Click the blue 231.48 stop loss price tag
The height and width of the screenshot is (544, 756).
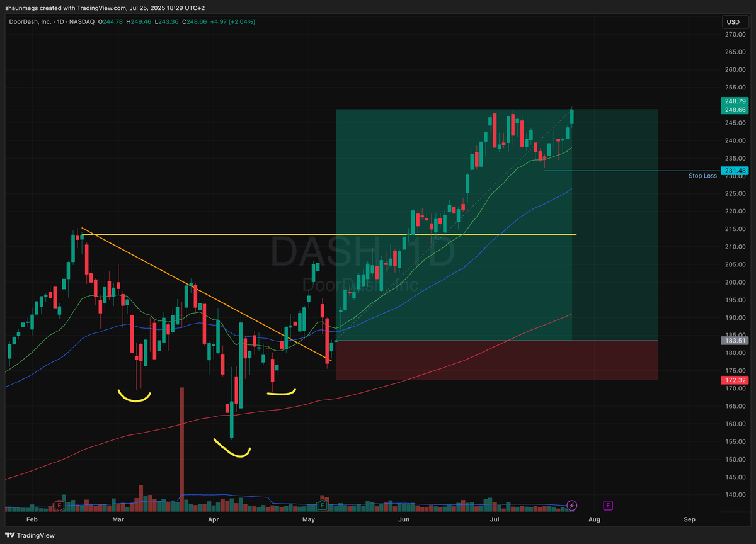[733, 171]
